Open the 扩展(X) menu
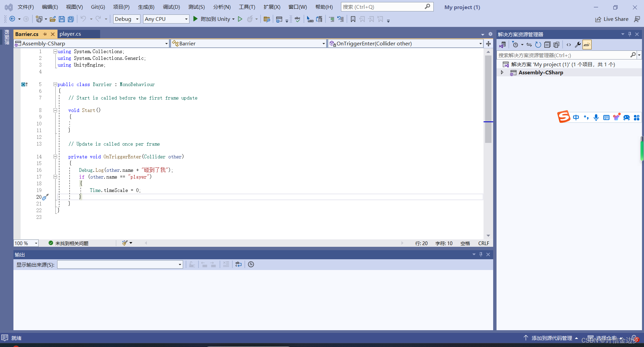Screen dimensions: 644x347 click(272, 7)
